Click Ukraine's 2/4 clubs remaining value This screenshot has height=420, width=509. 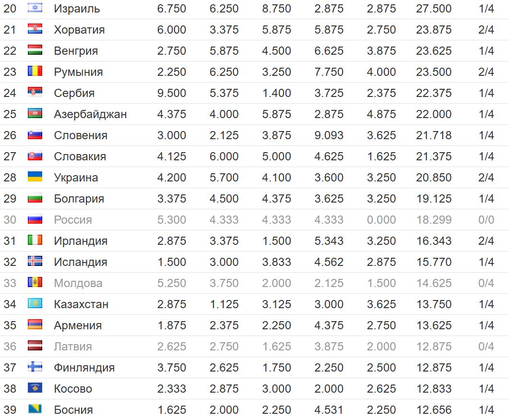coord(486,178)
